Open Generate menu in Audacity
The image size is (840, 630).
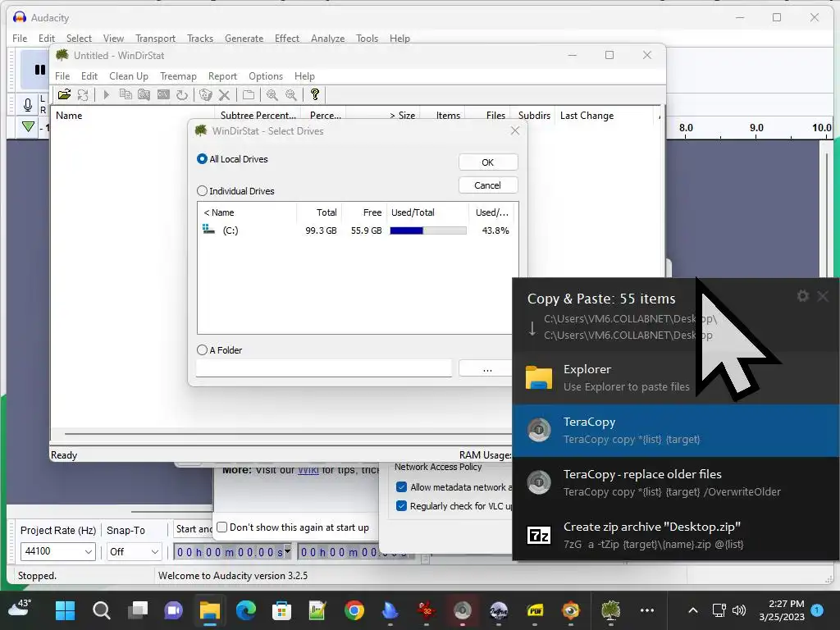(x=244, y=38)
